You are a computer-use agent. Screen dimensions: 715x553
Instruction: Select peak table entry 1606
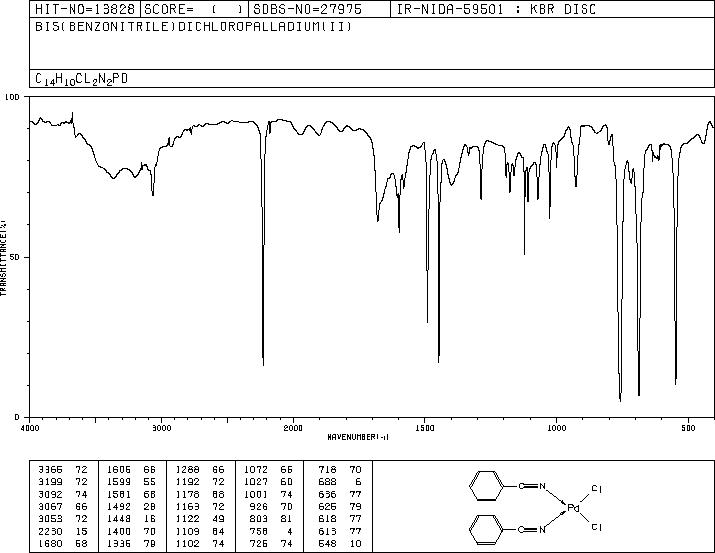(x=131, y=469)
